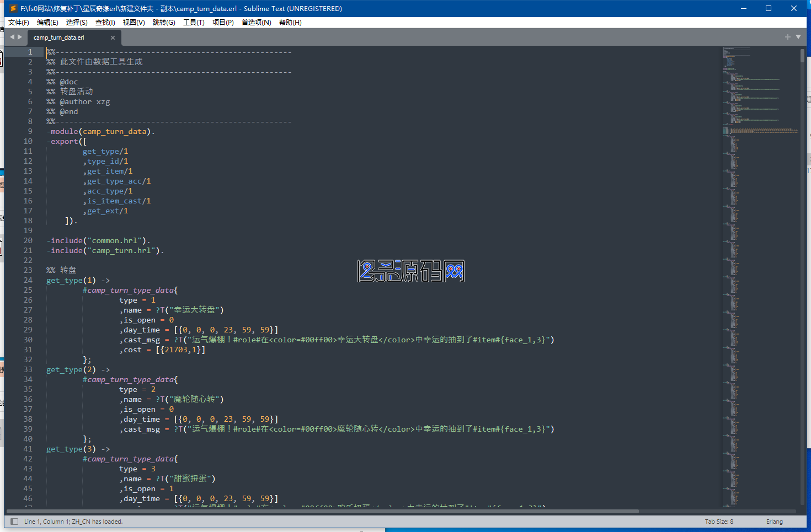Open Tab Size: 8 indentation options
This screenshot has height=532, width=811.
point(719,522)
